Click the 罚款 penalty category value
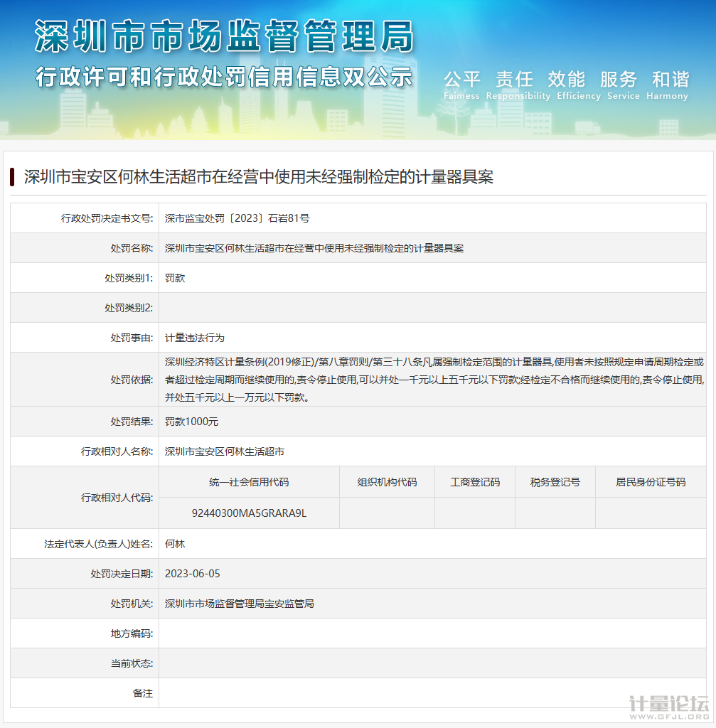The width and height of the screenshot is (716, 728). [175, 278]
